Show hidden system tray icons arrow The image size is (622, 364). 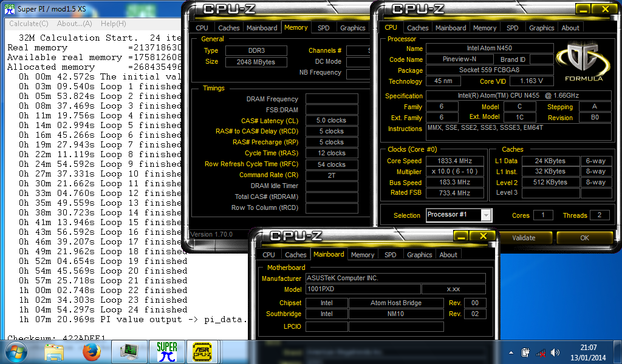click(511, 352)
